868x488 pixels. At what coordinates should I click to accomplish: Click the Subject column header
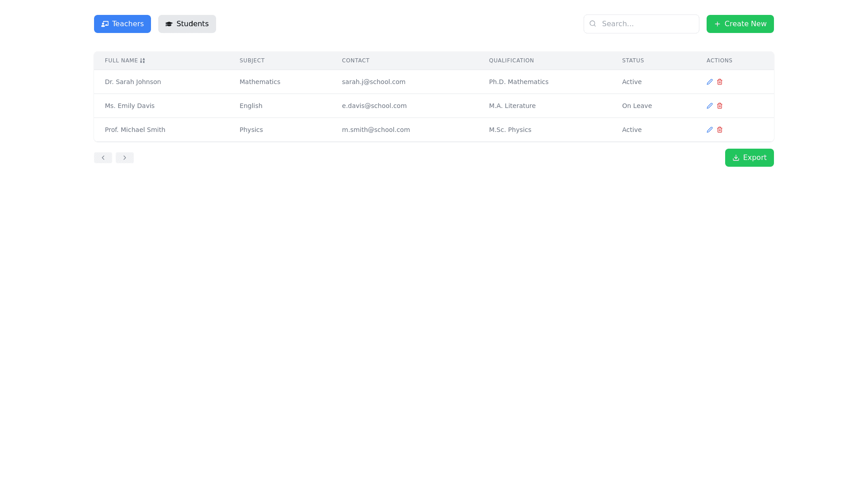pyautogui.click(x=252, y=61)
